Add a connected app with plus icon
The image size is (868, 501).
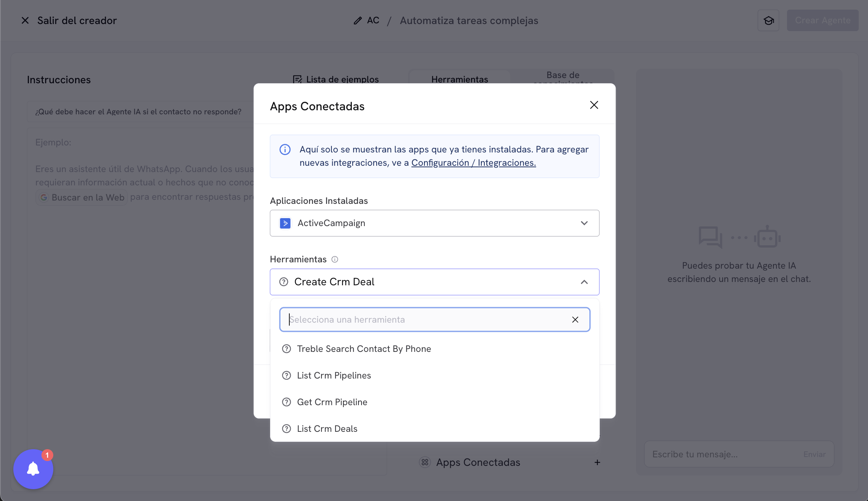click(x=597, y=462)
